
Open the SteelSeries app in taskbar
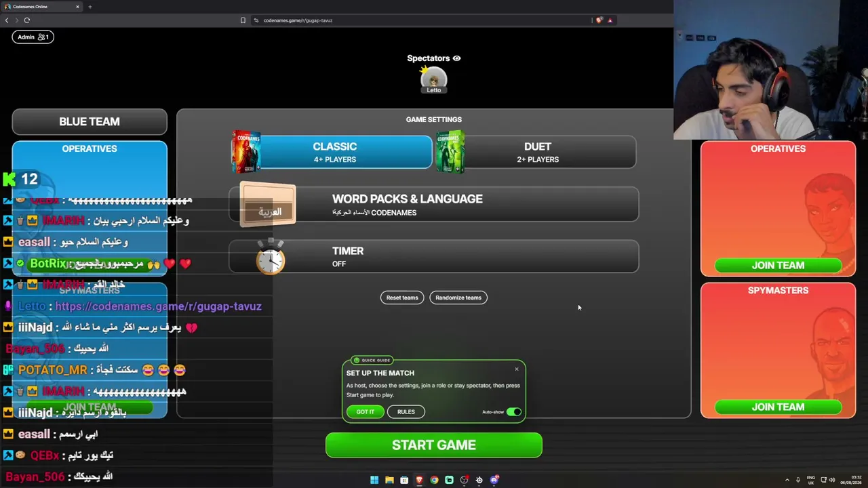coord(479,480)
